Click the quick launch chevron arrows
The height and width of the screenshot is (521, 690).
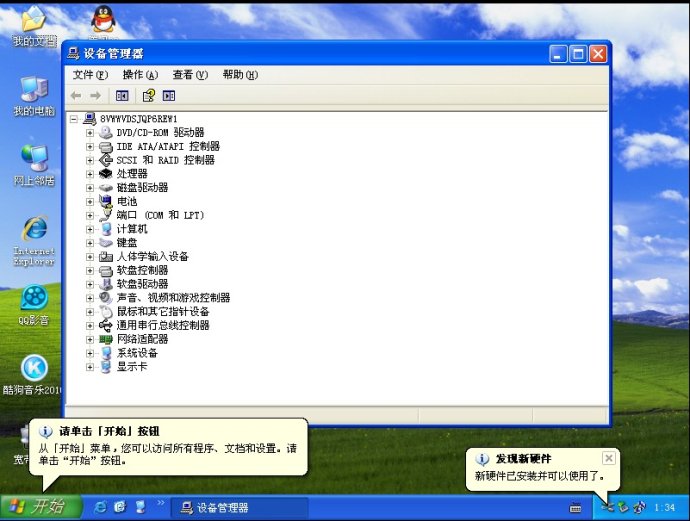point(161,503)
